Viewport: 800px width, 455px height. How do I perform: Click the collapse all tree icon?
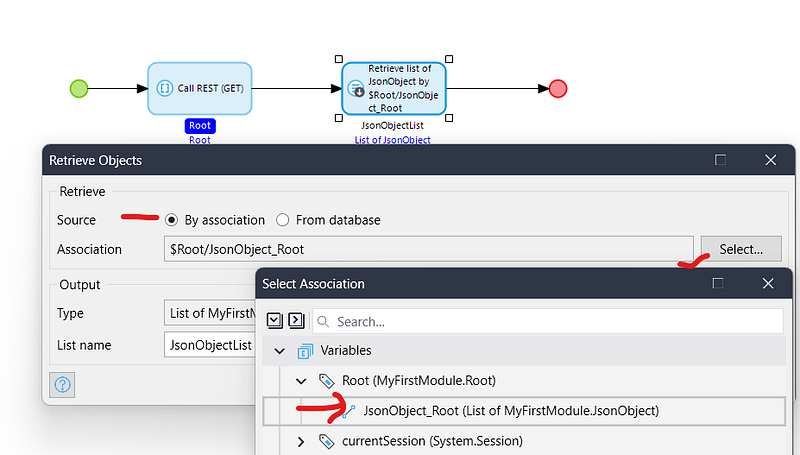pos(296,321)
